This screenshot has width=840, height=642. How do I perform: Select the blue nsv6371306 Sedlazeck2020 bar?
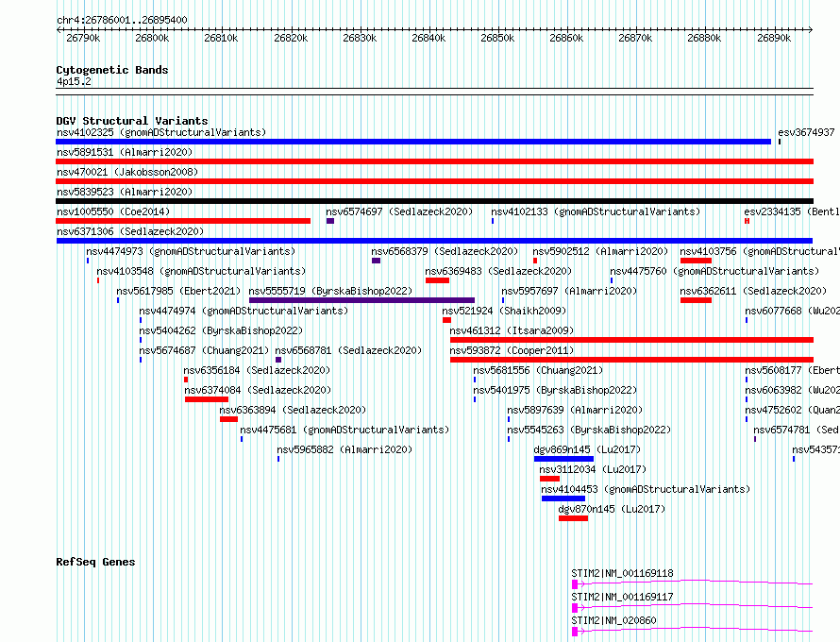[x=434, y=241]
